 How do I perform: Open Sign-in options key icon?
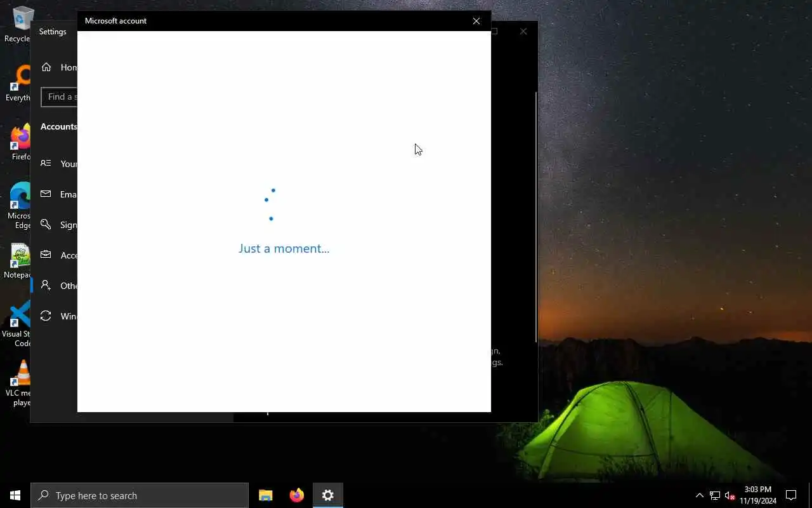point(46,224)
